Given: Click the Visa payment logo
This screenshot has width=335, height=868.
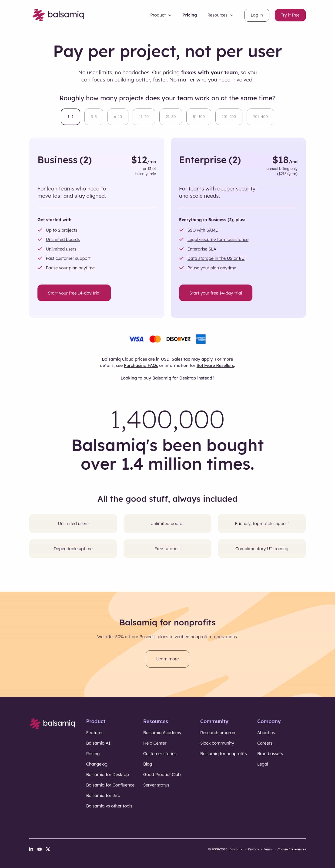Looking at the screenshot, I should coord(136,339).
